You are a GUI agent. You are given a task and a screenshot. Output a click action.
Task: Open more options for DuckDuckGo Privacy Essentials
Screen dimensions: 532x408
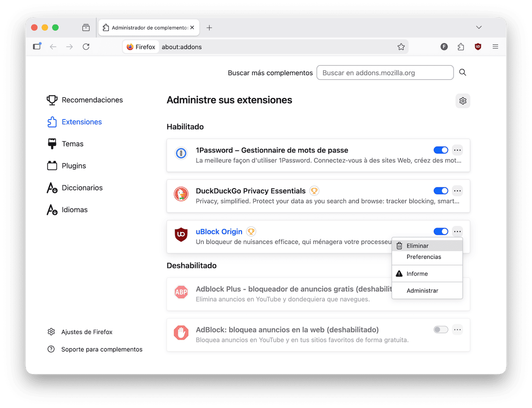(457, 191)
